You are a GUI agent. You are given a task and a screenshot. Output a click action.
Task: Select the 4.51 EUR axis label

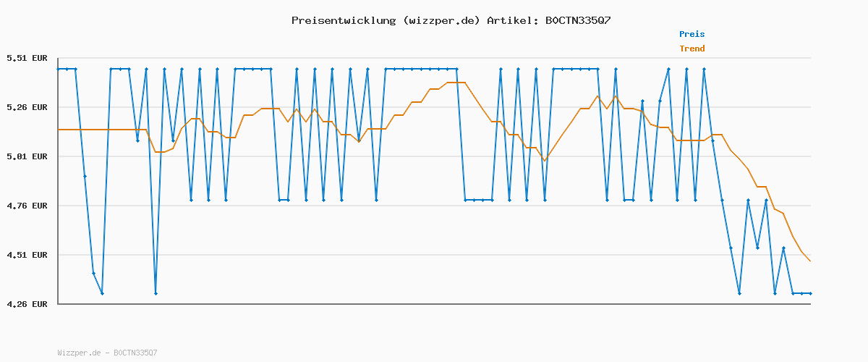coord(27,255)
